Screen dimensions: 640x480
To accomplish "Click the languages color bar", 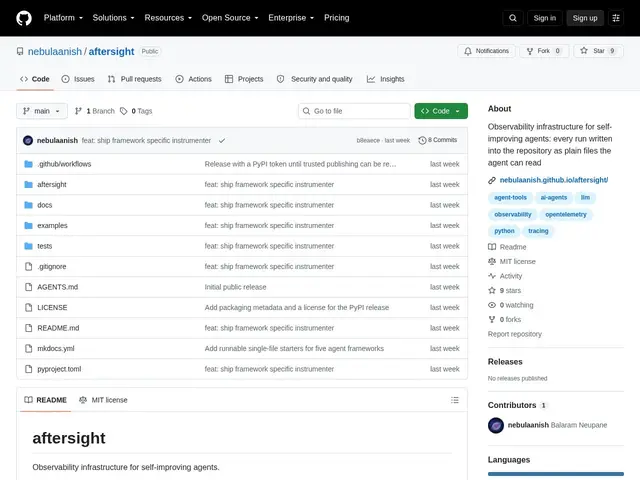I will pos(556,474).
